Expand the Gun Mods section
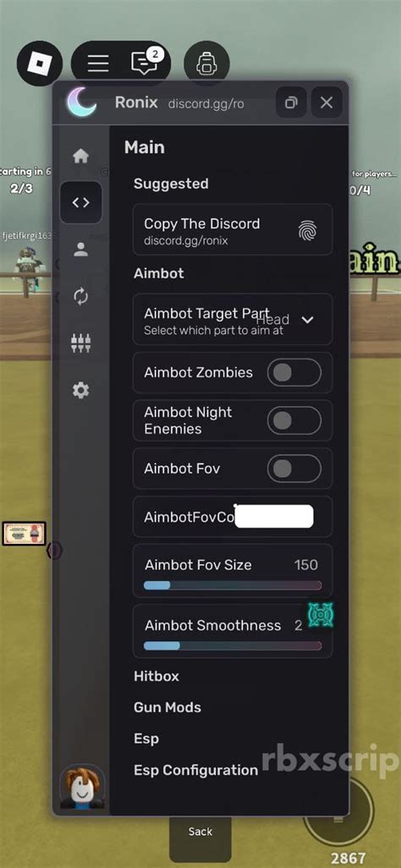Screen dimensions: 401x868 point(168,707)
